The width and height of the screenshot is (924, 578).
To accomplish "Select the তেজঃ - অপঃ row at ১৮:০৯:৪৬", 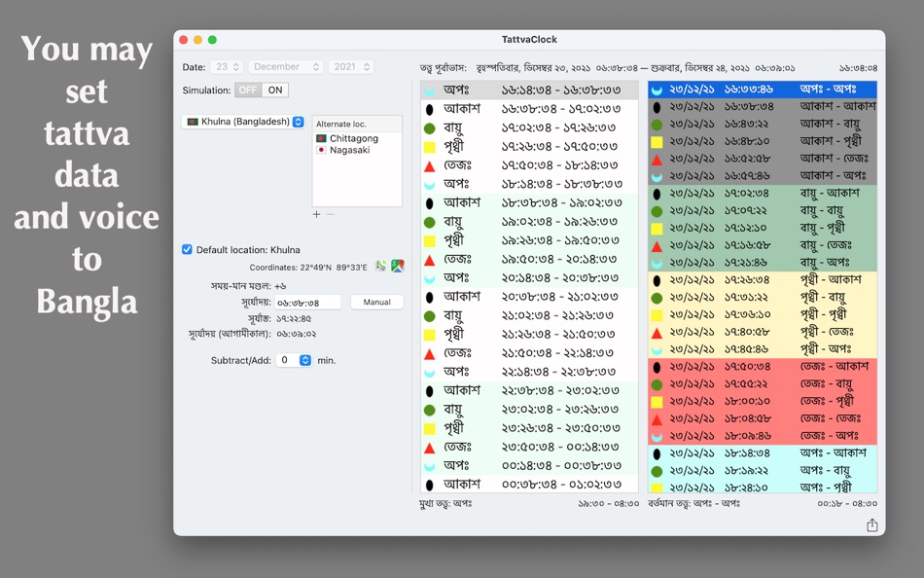I will pos(763,437).
